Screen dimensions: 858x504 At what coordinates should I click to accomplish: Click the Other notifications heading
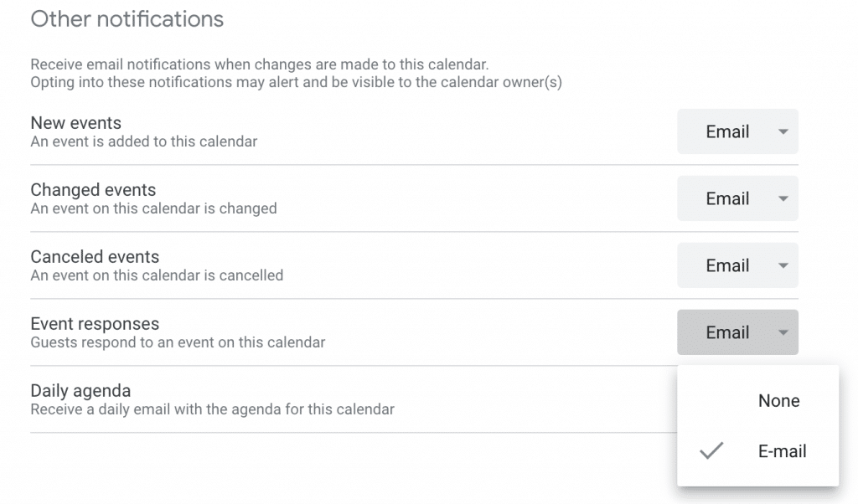click(x=127, y=18)
